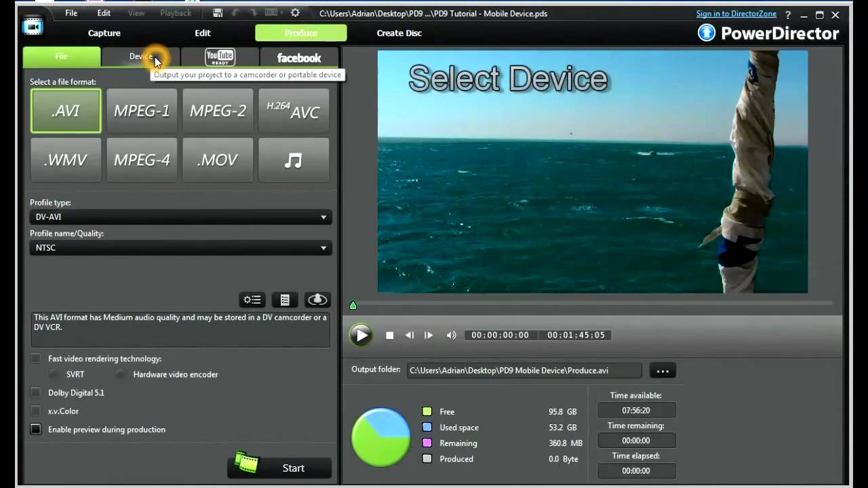
Task: Select the MPEG-4 file format
Action: 142,160
